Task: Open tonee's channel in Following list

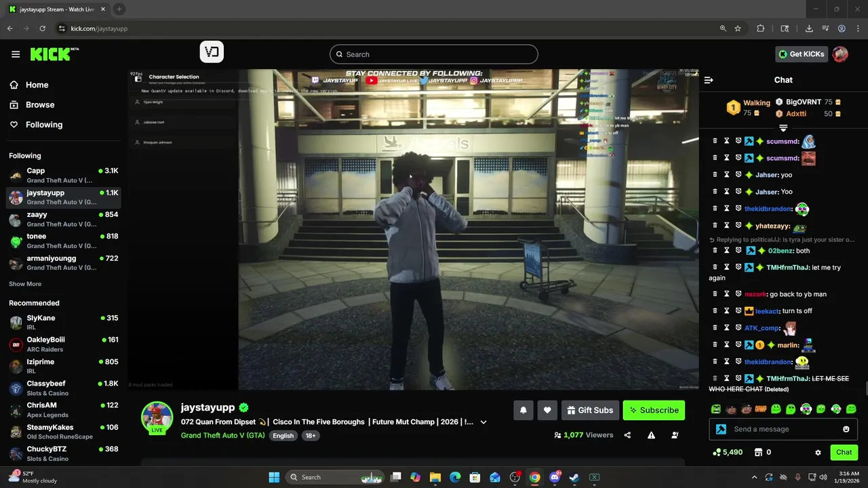Action: [64, 241]
